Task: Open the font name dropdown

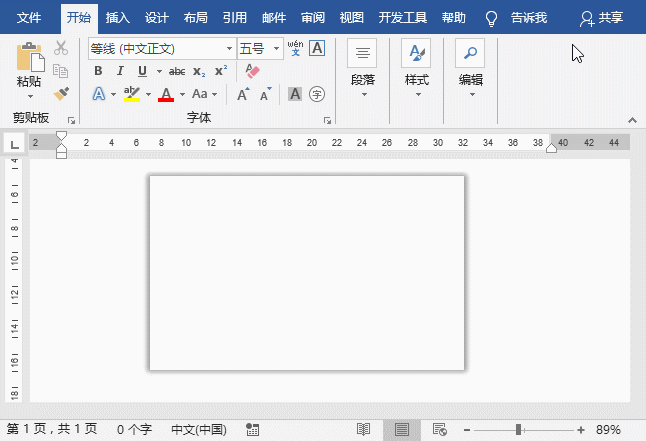Action: click(229, 48)
